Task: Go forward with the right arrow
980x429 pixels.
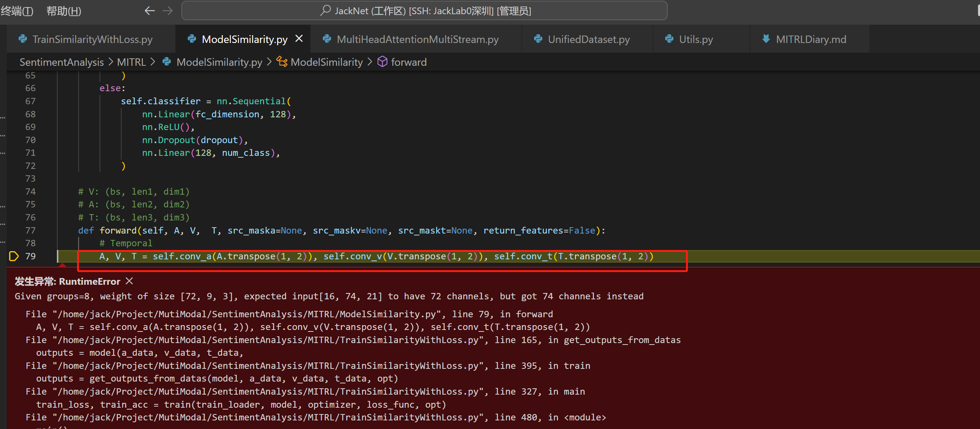Action: pos(168,10)
